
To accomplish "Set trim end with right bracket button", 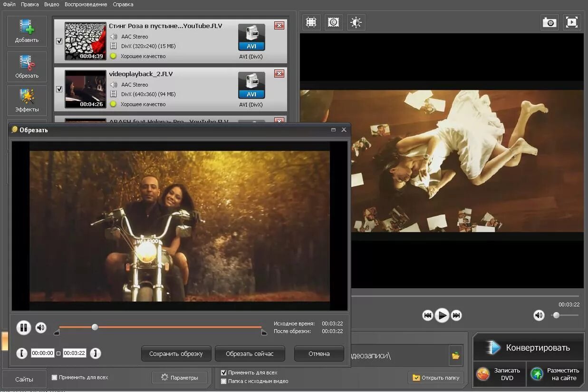I will tap(96, 353).
